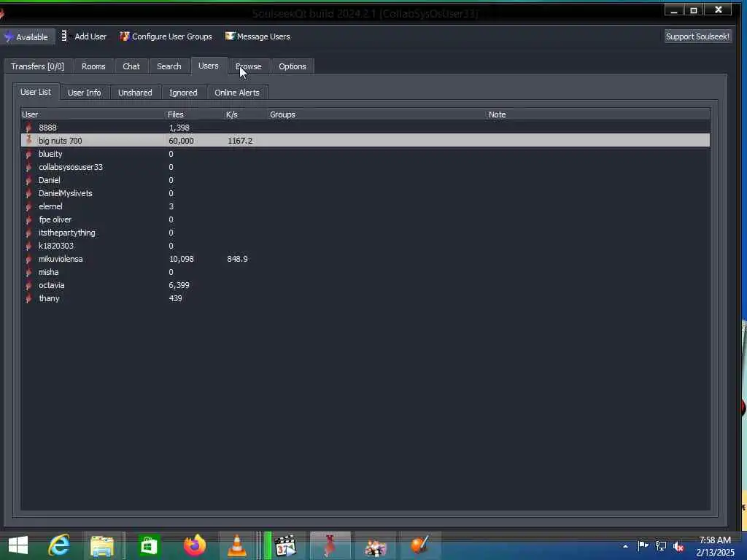Click the status icon beside elernel

tap(29, 206)
